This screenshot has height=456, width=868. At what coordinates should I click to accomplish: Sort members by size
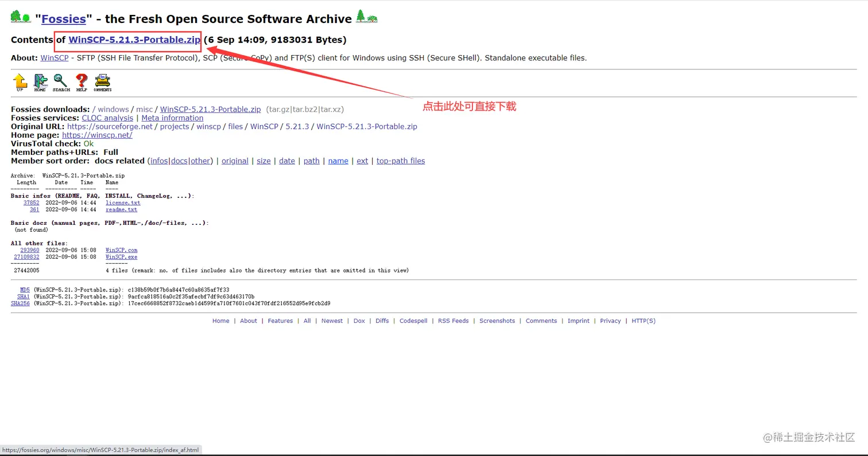tap(263, 161)
